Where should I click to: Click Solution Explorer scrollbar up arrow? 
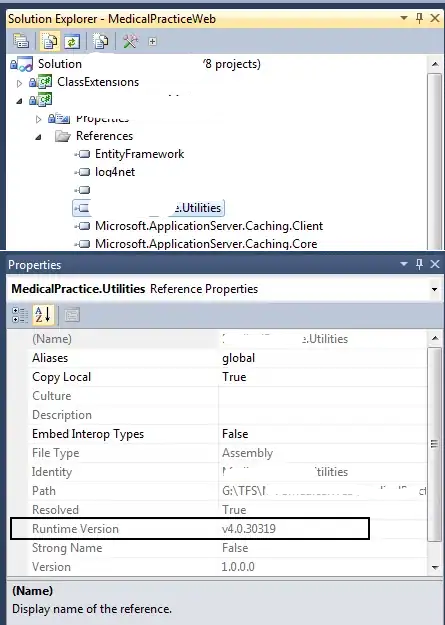click(435, 64)
